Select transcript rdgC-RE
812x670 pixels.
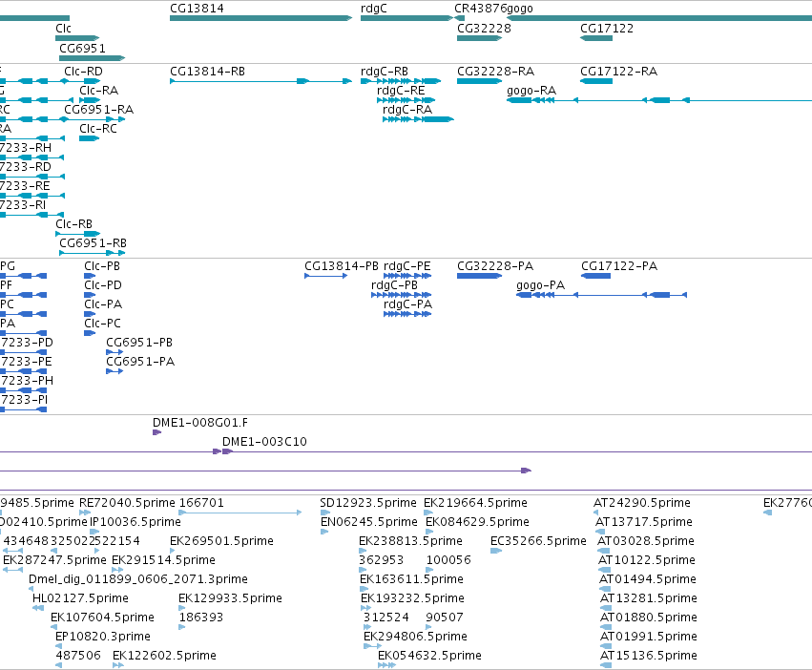[x=406, y=100]
